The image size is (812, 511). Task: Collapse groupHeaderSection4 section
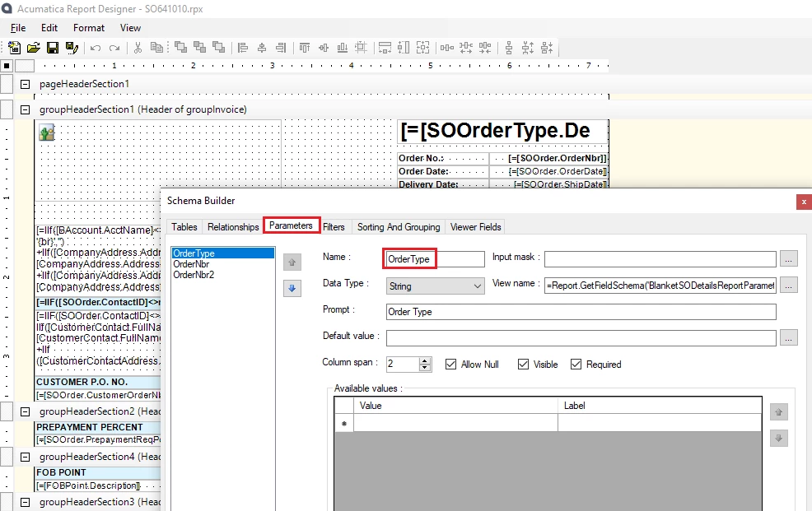[25, 458]
